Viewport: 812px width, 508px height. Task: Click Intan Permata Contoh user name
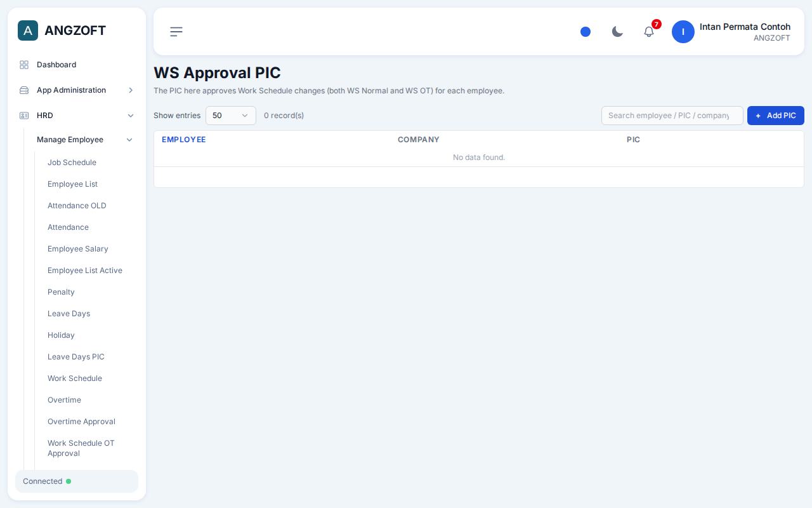tap(745, 27)
